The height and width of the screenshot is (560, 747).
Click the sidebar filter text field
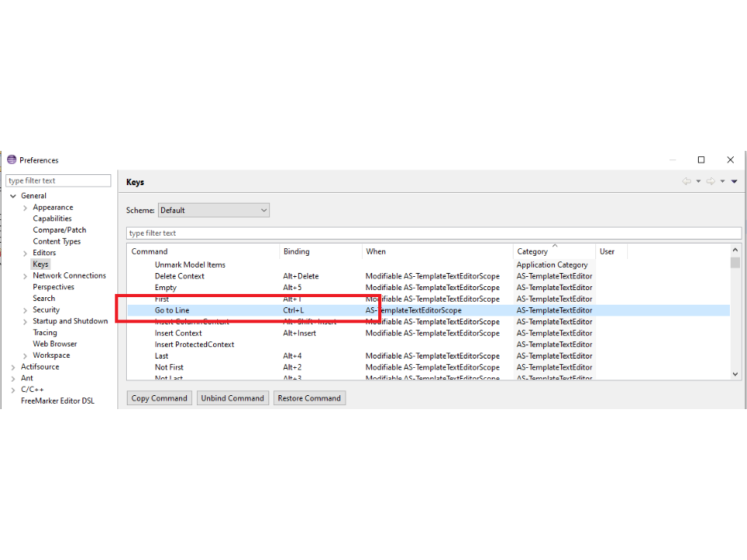(x=58, y=180)
